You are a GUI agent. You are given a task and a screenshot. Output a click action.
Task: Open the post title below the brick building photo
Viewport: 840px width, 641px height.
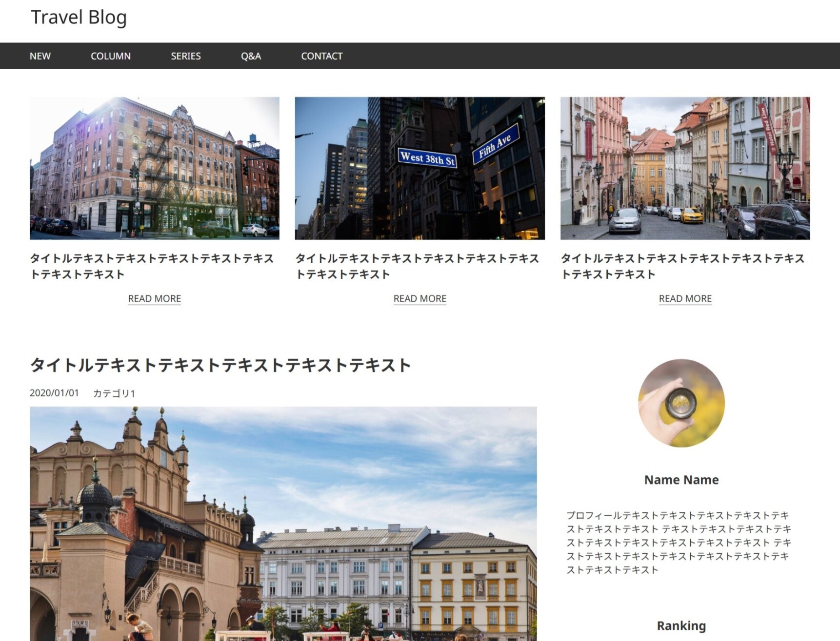(x=151, y=266)
